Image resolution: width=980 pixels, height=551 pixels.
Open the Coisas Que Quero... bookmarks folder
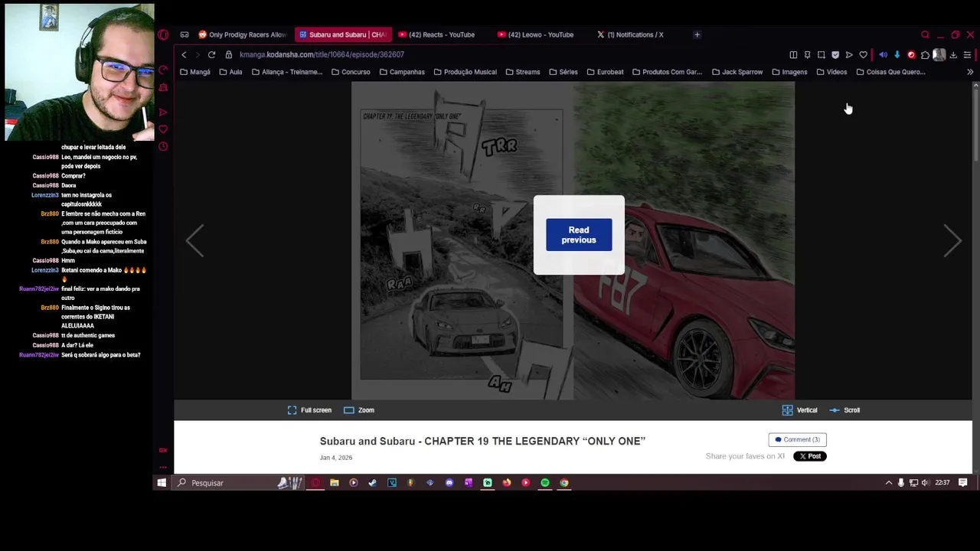(890, 72)
